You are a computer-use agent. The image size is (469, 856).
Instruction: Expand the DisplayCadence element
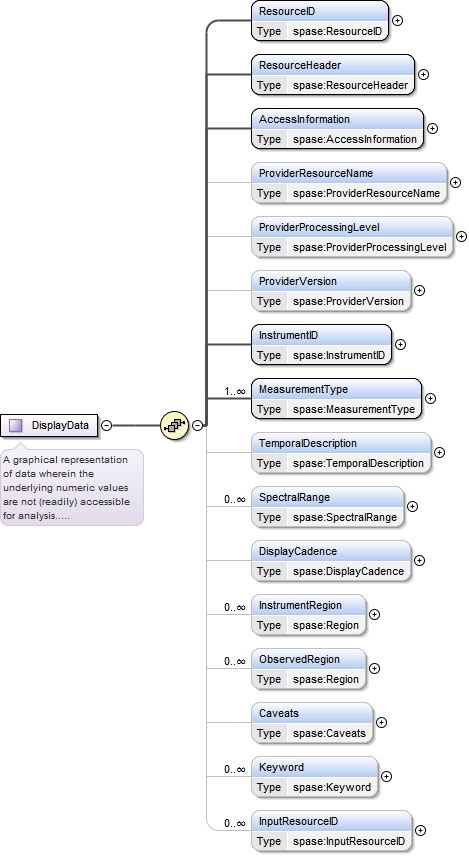point(419,561)
